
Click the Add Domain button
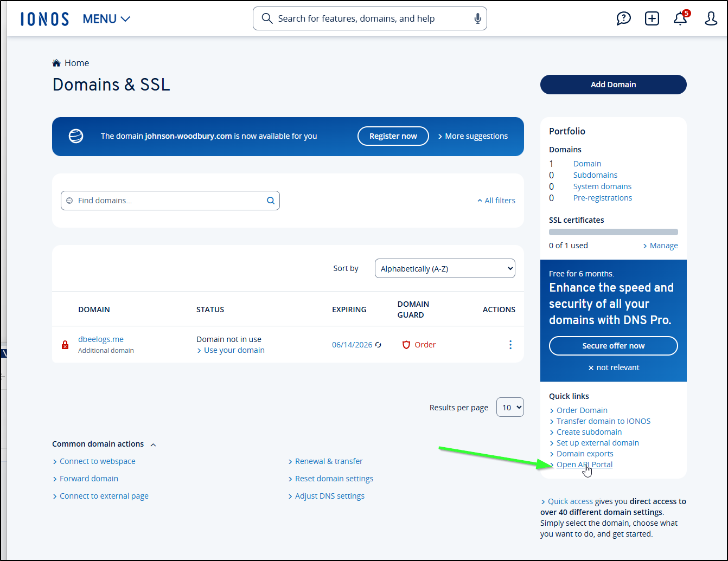pyautogui.click(x=613, y=85)
